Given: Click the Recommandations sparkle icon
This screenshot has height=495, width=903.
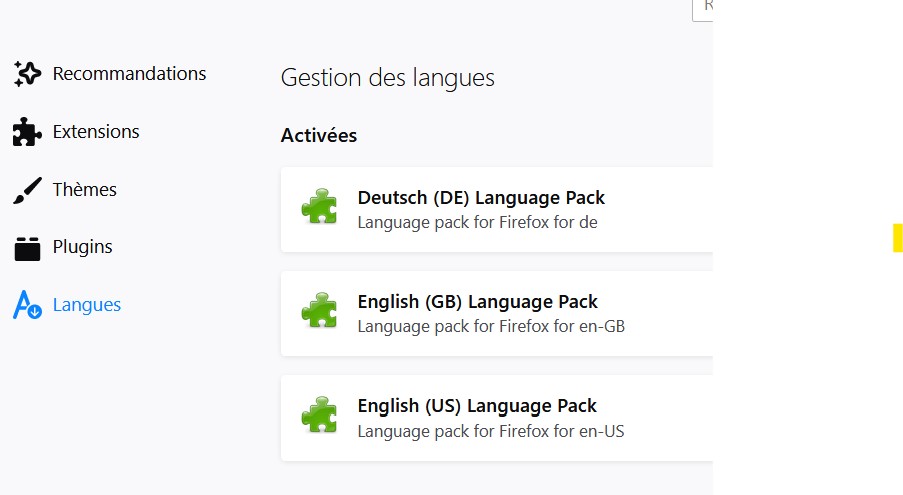Looking at the screenshot, I should (27, 74).
